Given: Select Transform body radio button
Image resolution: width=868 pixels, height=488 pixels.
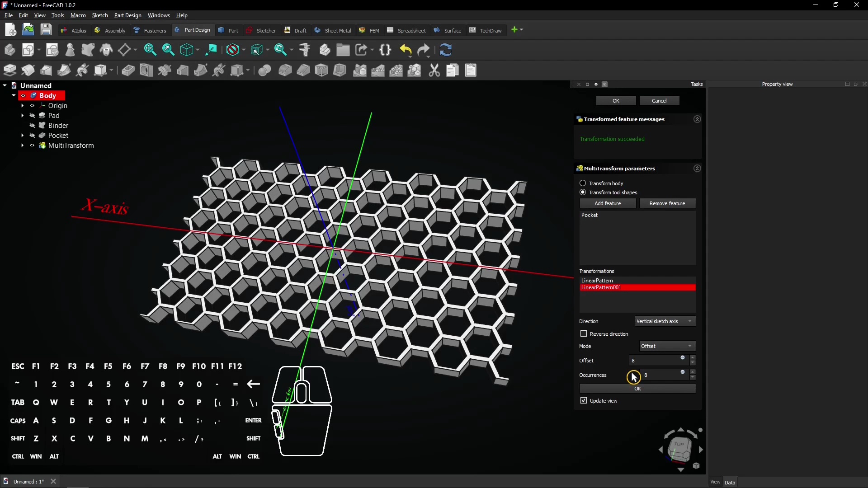Looking at the screenshot, I should coord(583,183).
